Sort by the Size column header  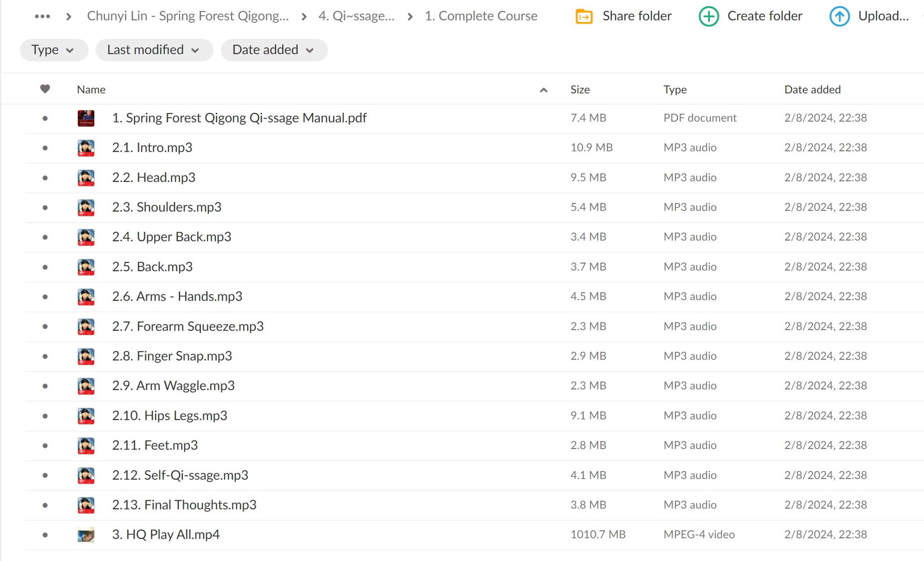(x=580, y=90)
